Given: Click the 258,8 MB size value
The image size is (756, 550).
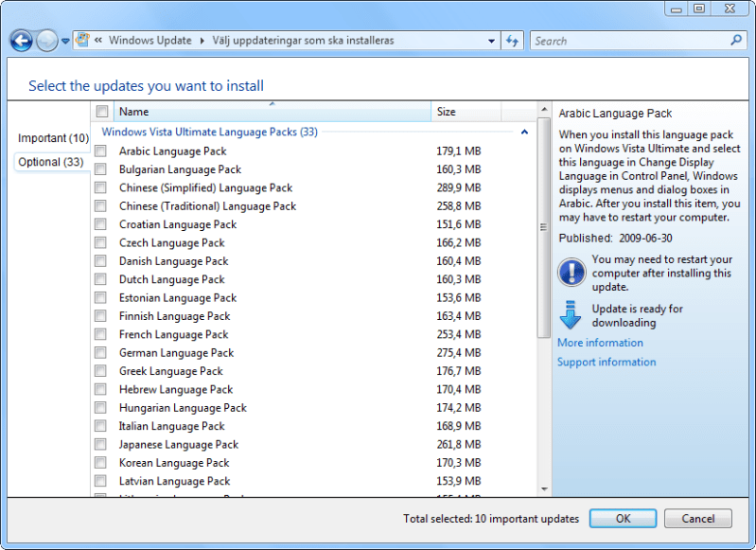Looking at the screenshot, I should 459,206.
